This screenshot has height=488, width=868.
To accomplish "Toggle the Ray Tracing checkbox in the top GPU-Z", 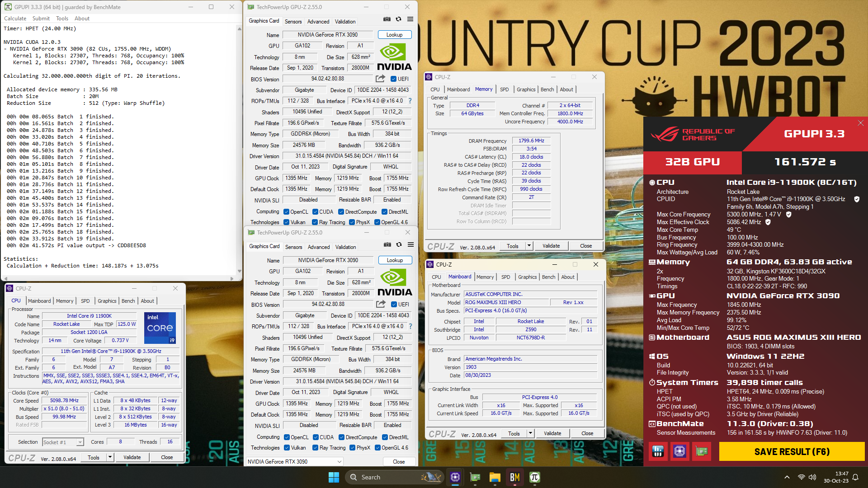I will click(315, 222).
